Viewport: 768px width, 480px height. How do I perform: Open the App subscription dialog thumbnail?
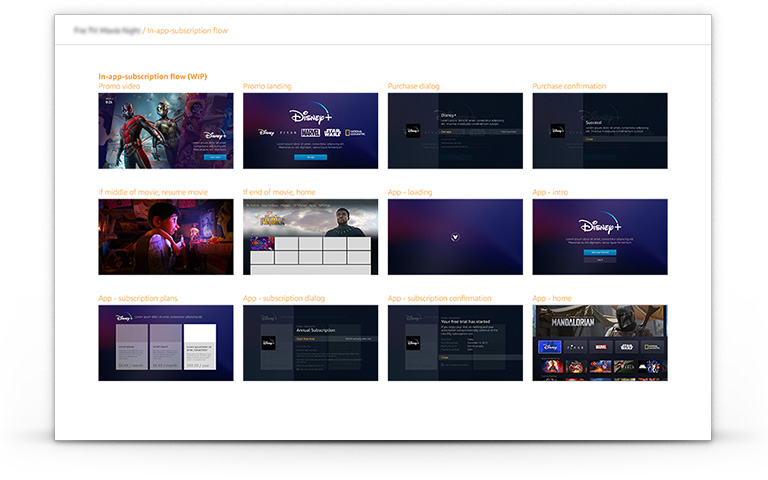click(x=311, y=343)
